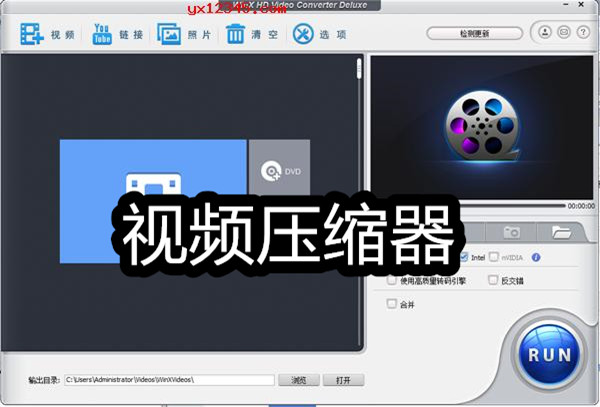This screenshot has height=407, width=600.
Task: Click the user account icon
Action: click(545, 32)
